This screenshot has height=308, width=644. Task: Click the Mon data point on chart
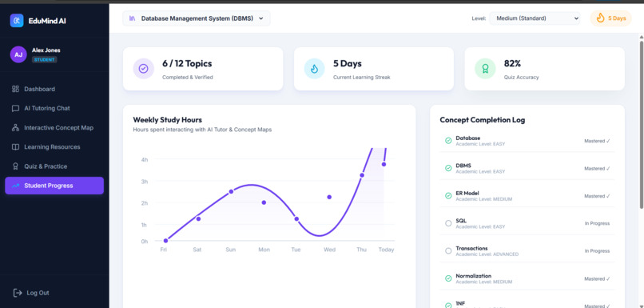click(264, 202)
